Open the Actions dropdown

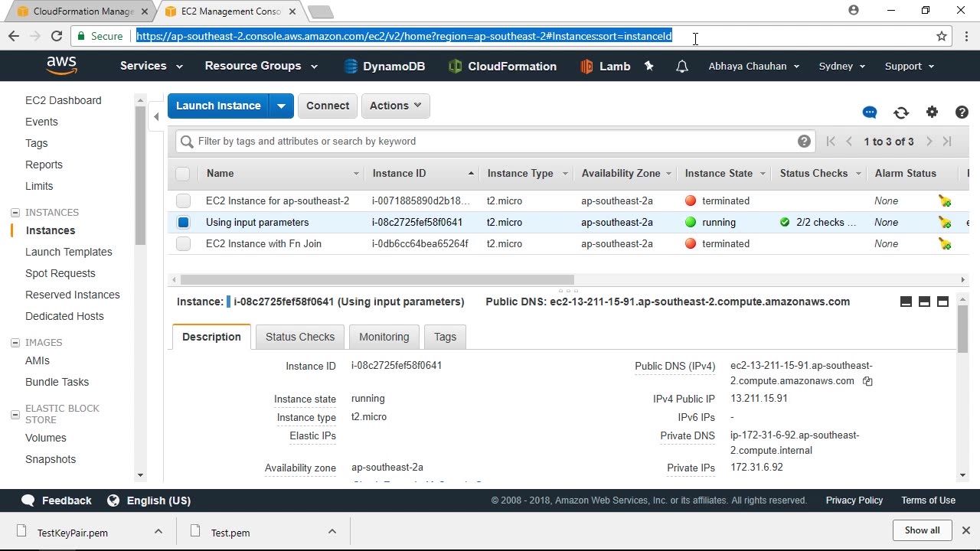click(x=395, y=106)
